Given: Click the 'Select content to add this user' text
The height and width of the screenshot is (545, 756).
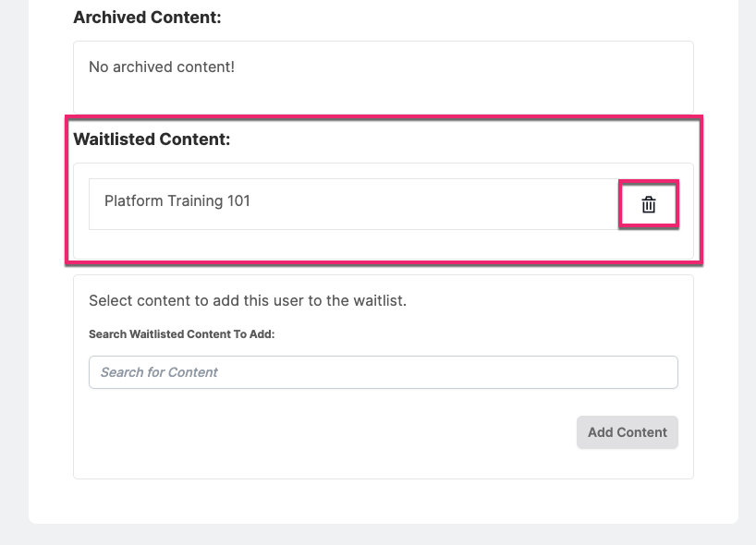Looking at the screenshot, I should [x=248, y=300].
